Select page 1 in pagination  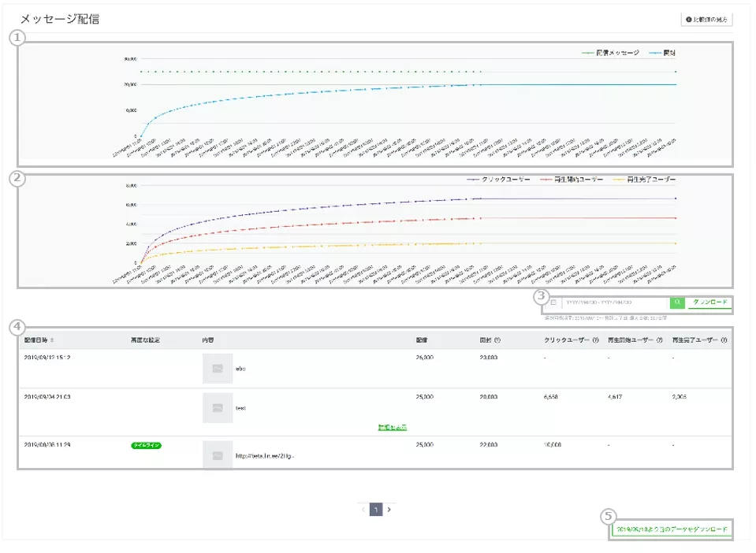click(x=376, y=510)
